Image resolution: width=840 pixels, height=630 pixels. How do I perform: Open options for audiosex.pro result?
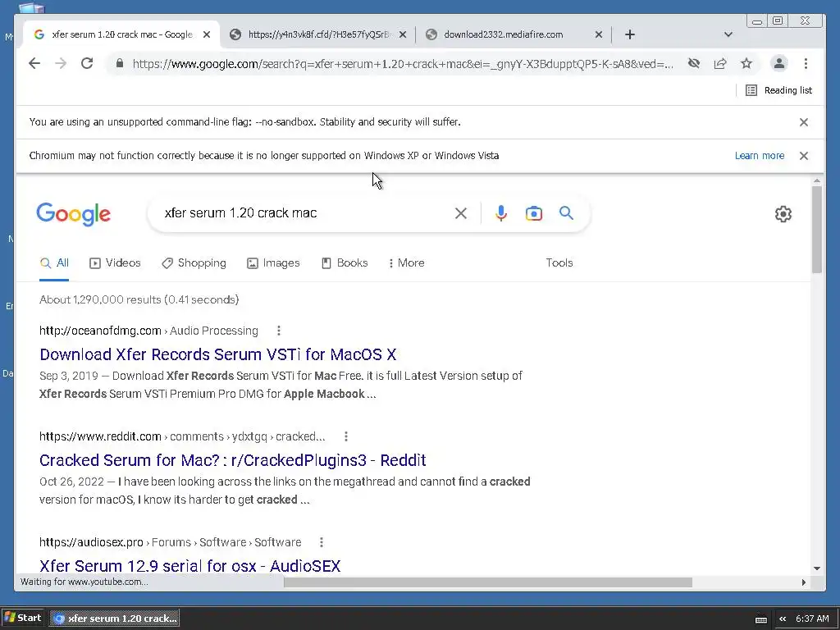pos(322,542)
